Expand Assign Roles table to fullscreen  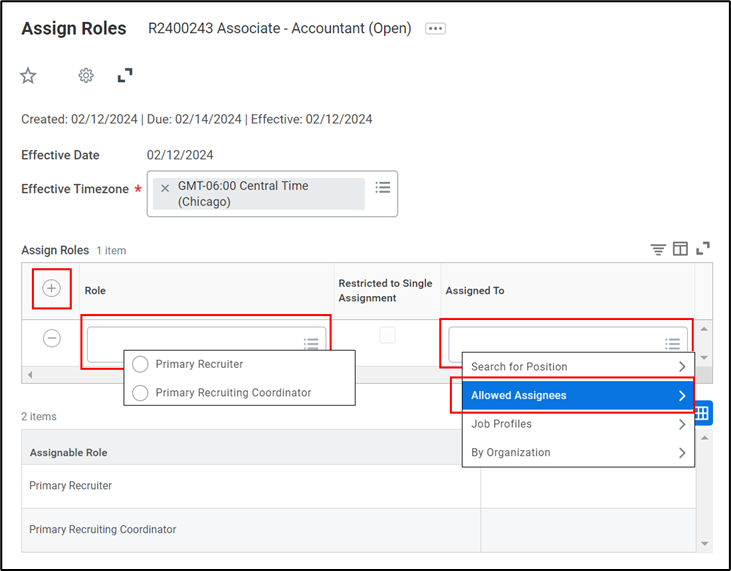703,249
